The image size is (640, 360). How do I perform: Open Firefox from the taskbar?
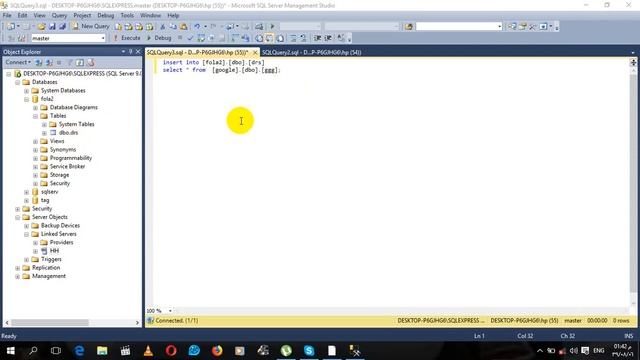[x=217, y=351]
